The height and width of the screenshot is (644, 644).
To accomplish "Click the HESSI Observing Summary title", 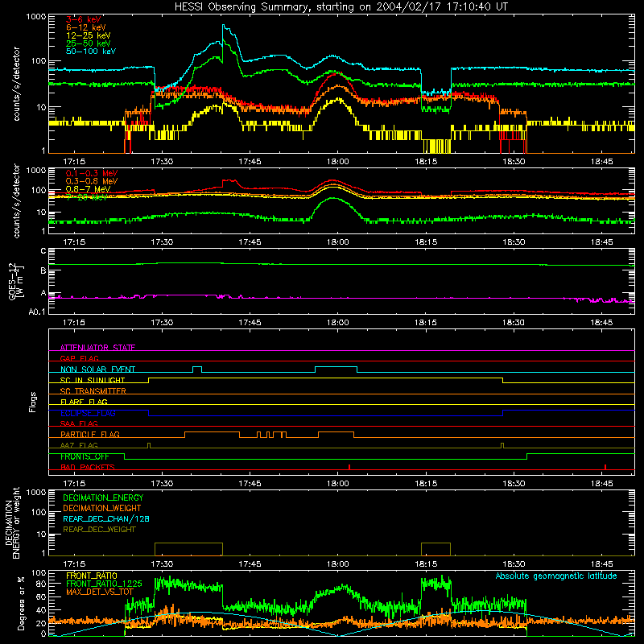I will click(341, 6).
